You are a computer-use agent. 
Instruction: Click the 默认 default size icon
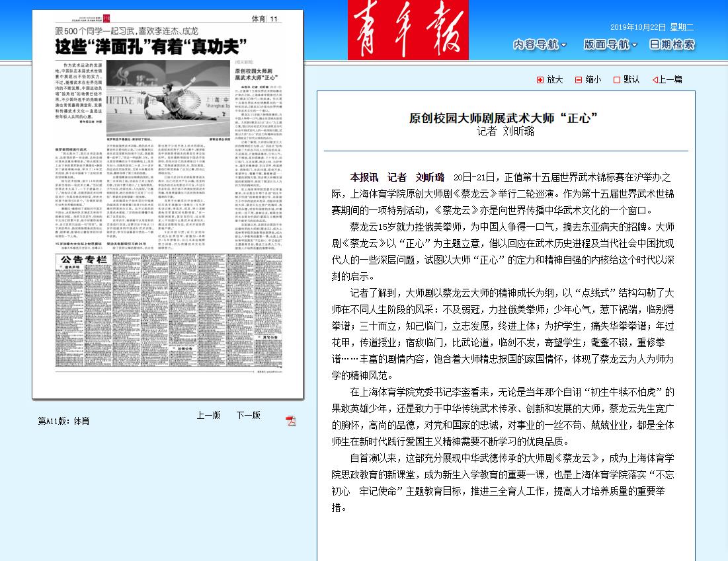tap(617, 80)
